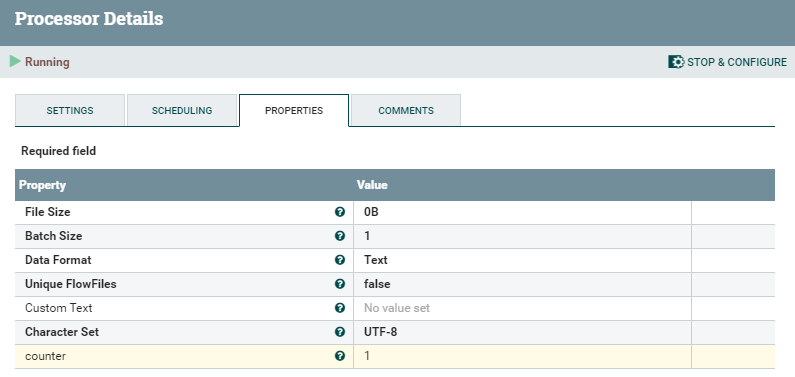Screen dimensions: 795x377
Task: Click the Custom Text property name
Action: 59,308
